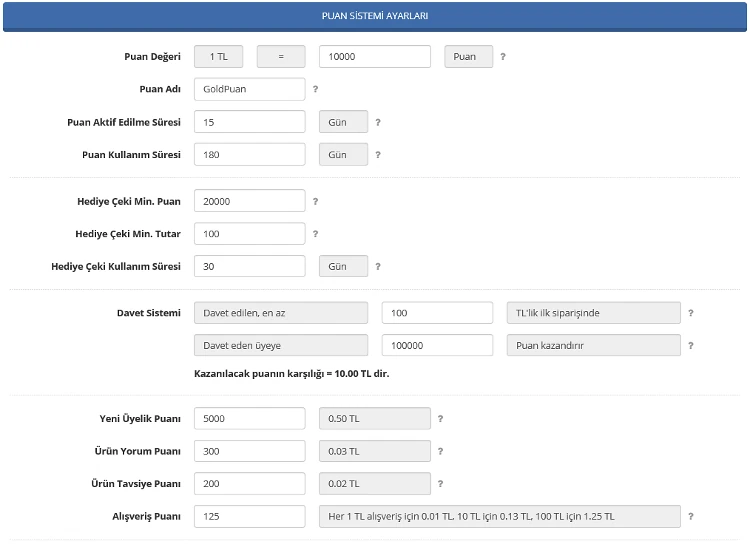Click help icon next to Puan Değeri
Screen dimensions: 750x544
[x=503, y=57]
